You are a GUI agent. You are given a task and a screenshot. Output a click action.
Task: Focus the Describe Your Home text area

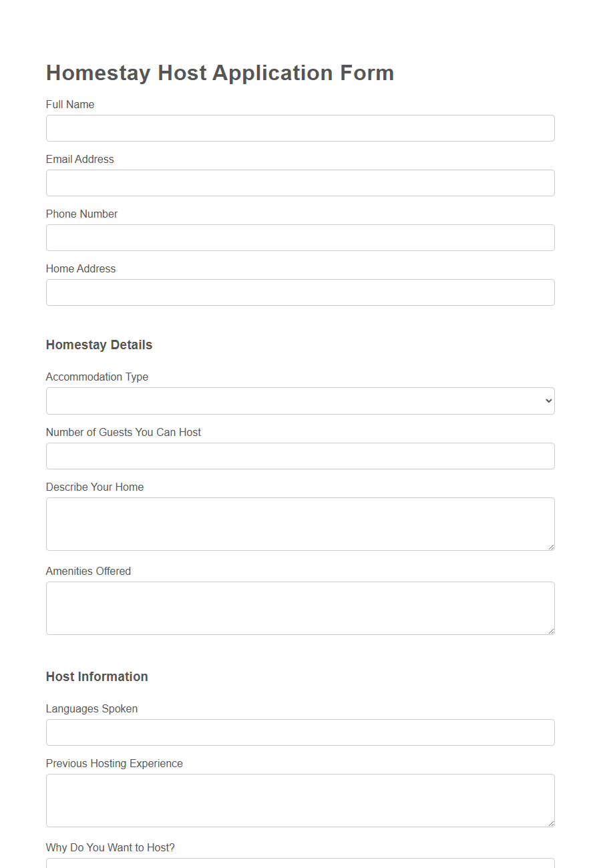click(300, 523)
